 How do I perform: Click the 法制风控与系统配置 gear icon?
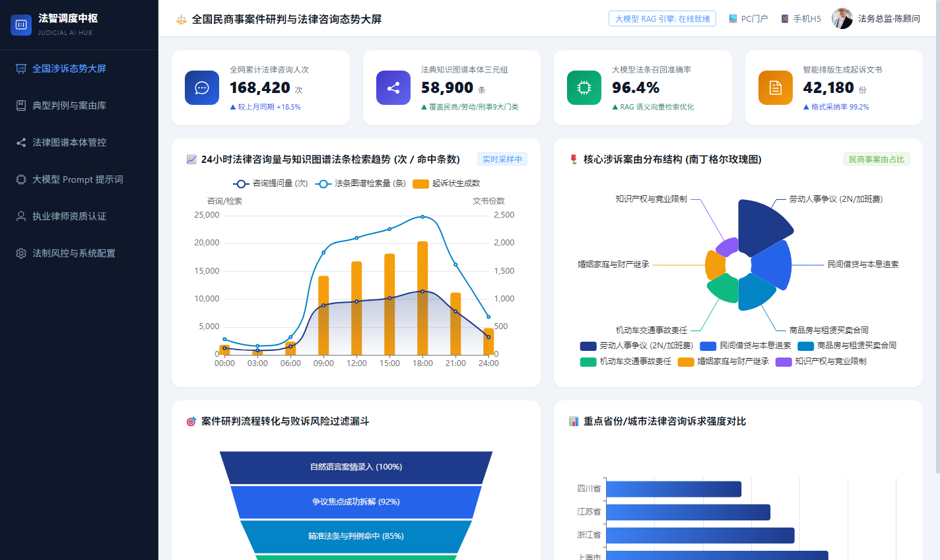[x=21, y=253]
